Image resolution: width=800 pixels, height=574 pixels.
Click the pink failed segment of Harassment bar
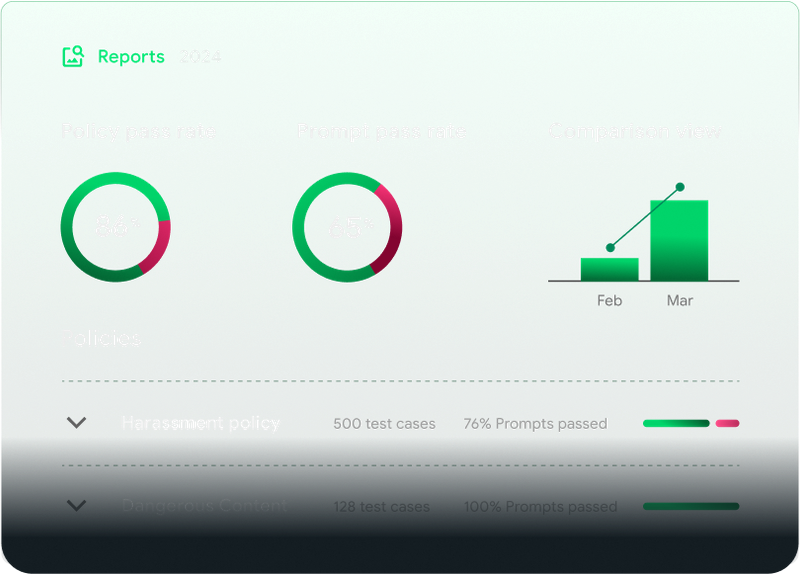click(x=728, y=423)
